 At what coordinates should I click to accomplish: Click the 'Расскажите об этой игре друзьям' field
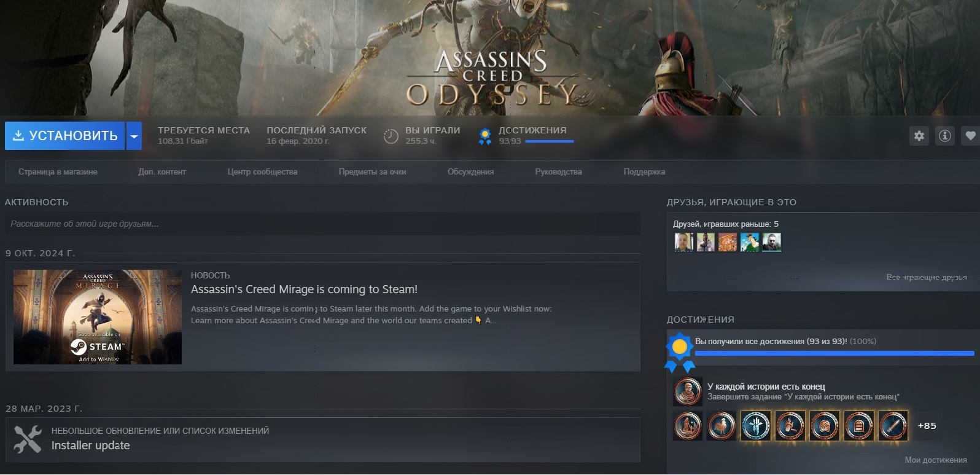[x=322, y=224]
